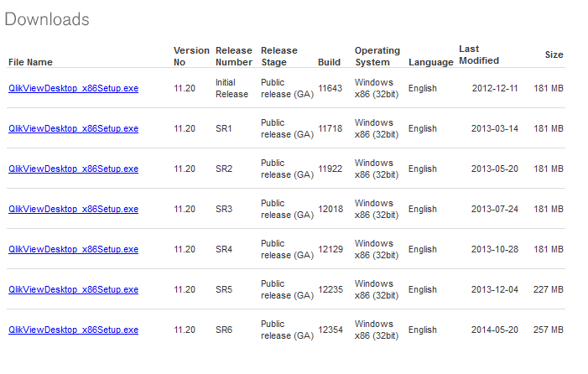The height and width of the screenshot is (374, 588).
Task: Select the build number 11643 cell
Action: click(x=330, y=89)
